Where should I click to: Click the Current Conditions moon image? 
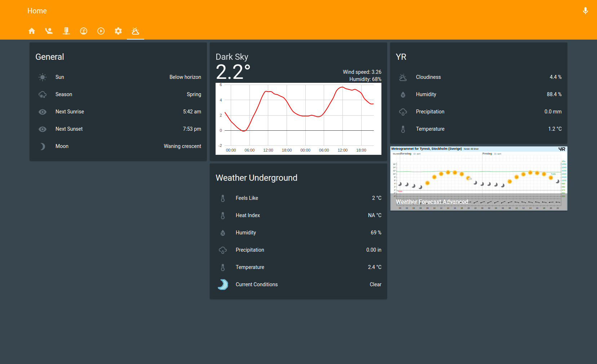pos(223,284)
